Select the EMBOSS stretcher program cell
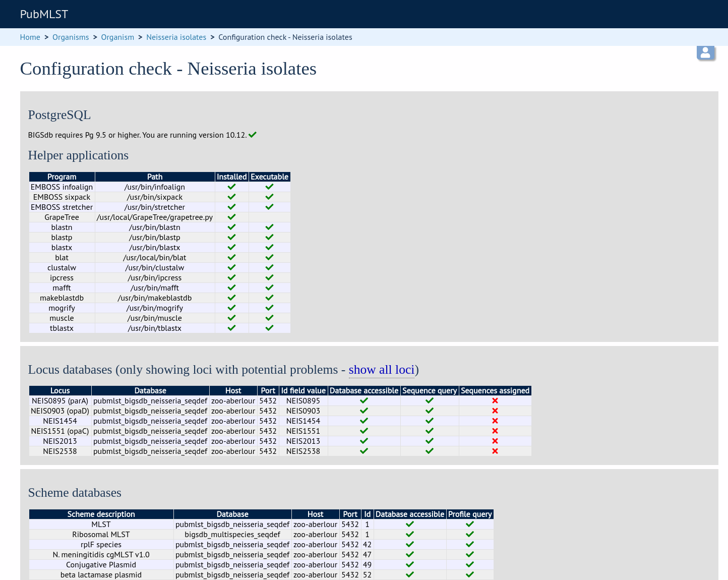The height and width of the screenshot is (580, 728). coord(62,207)
